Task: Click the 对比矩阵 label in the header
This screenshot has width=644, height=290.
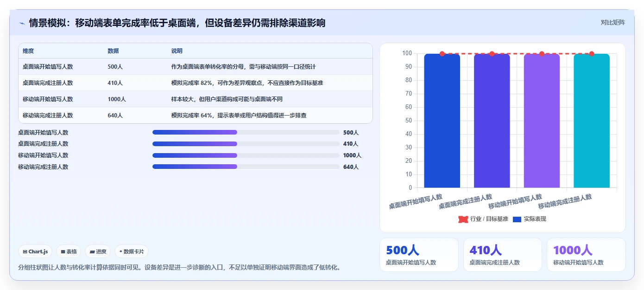Action: click(612, 22)
